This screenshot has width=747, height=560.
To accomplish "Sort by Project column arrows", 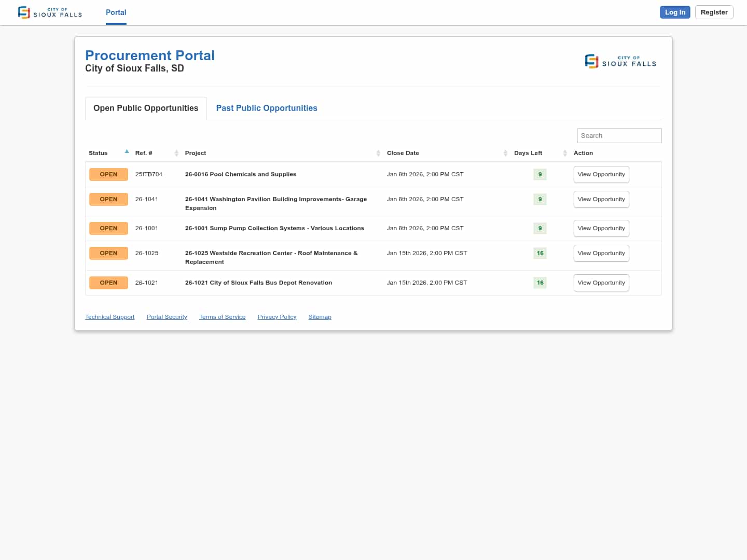I will tap(378, 153).
